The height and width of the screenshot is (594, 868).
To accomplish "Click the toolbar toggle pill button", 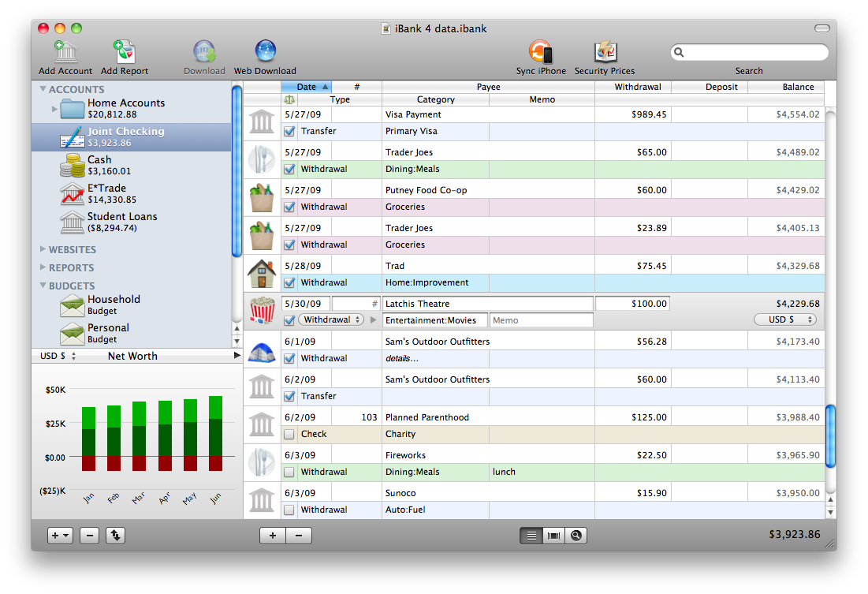I will pos(822,28).
